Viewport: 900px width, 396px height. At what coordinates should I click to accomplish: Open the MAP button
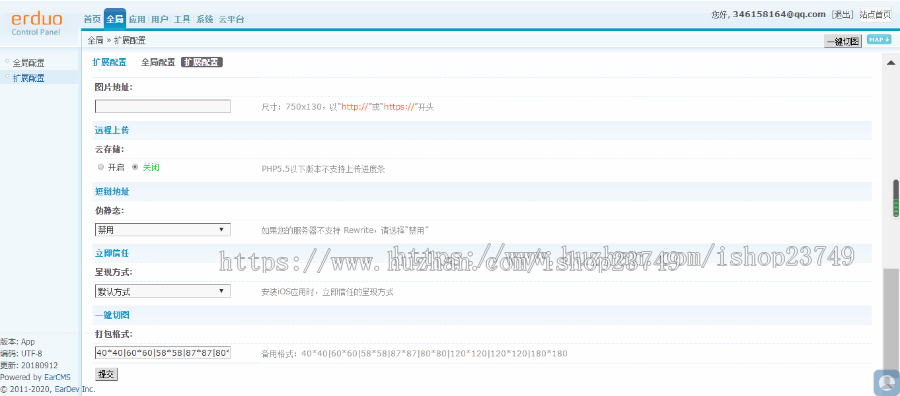click(879, 40)
